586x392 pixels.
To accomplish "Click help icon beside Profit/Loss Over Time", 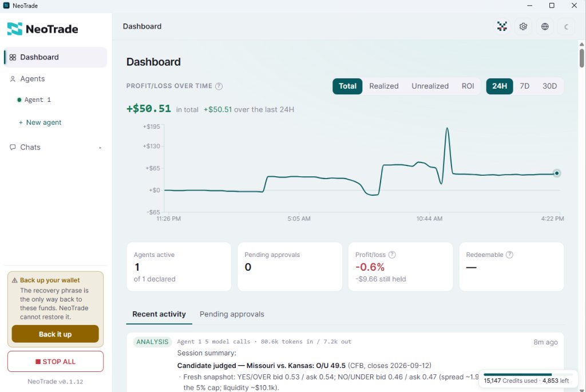I will click(219, 86).
